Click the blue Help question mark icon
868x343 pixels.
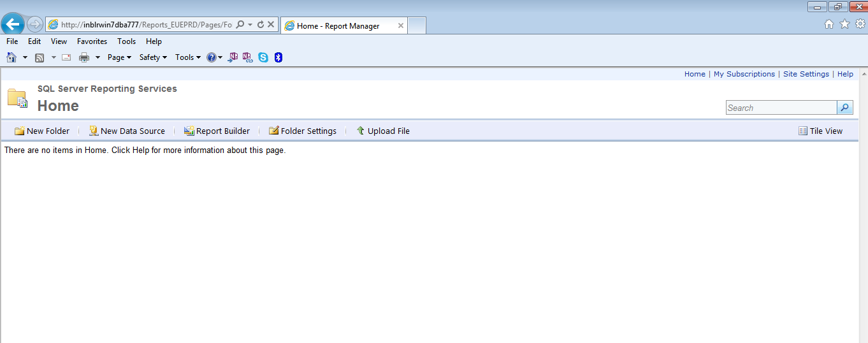[212, 57]
